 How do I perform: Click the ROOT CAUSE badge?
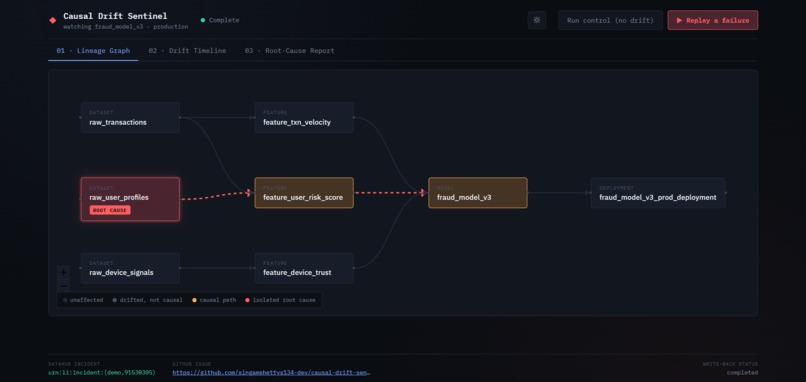pyautogui.click(x=110, y=210)
